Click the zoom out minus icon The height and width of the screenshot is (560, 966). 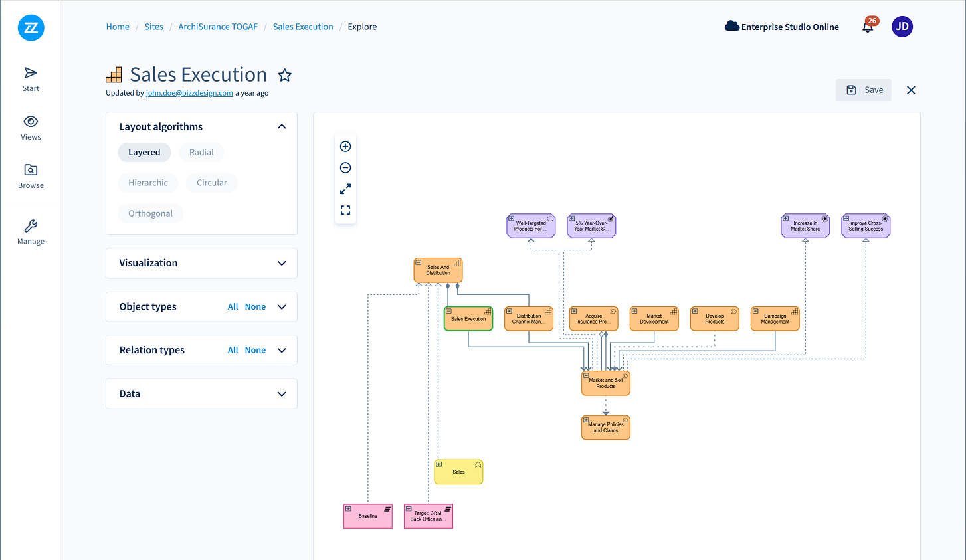click(345, 168)
